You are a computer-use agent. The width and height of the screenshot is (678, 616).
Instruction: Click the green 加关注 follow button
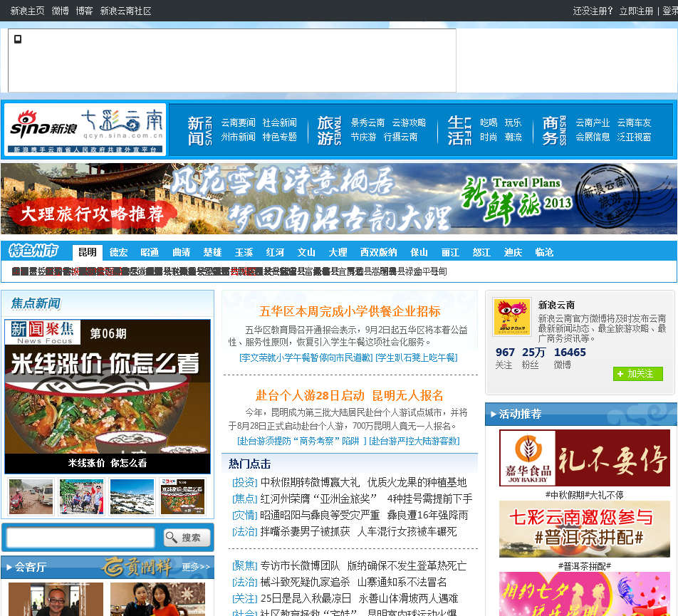click(x=638, y=373)
